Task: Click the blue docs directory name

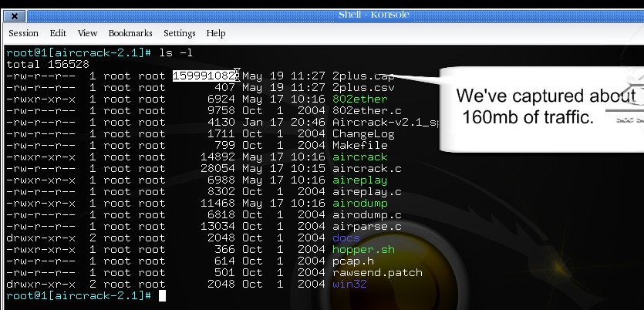Action: (x=346, y=238)
